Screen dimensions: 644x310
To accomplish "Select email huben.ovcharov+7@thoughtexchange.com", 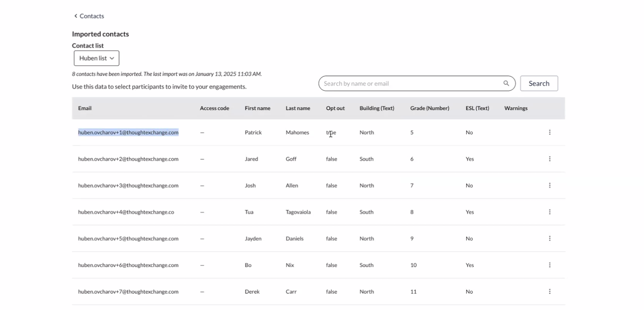I will click(128, 292).
